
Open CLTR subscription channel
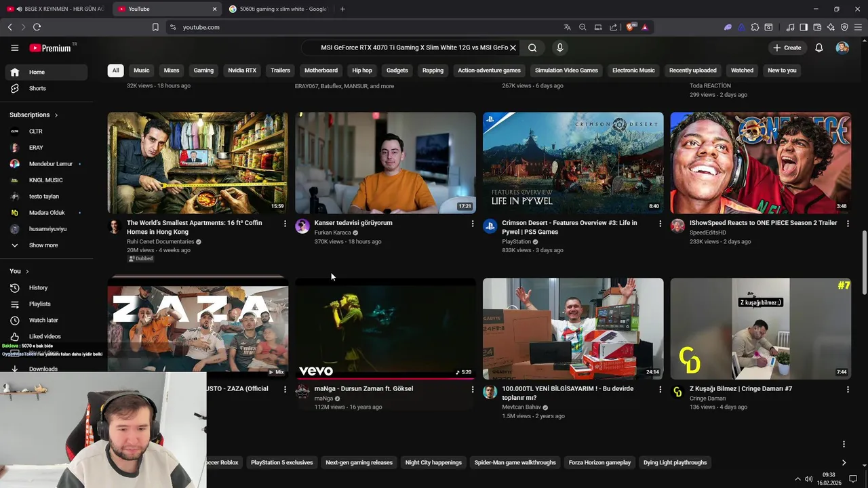pyautogui.click(x=47, y=131)
